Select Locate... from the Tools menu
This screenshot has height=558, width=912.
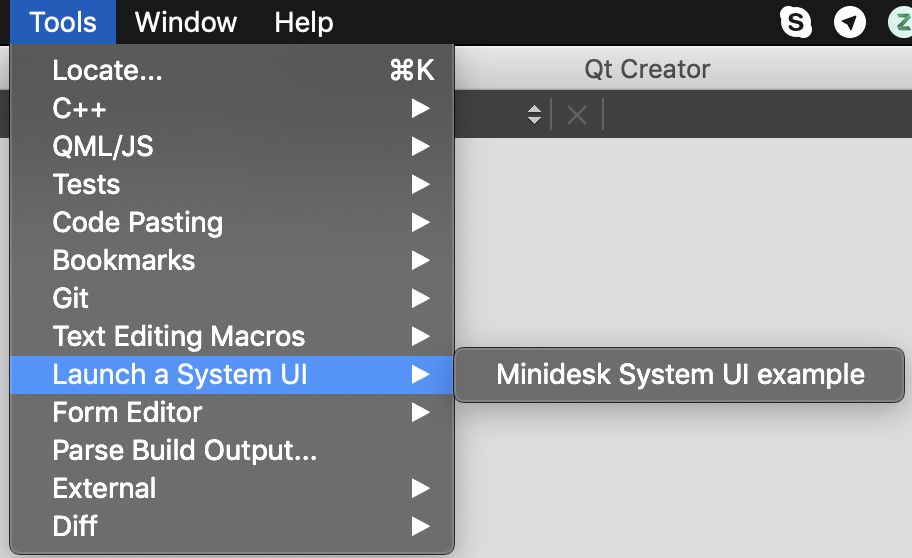[107, 70]
